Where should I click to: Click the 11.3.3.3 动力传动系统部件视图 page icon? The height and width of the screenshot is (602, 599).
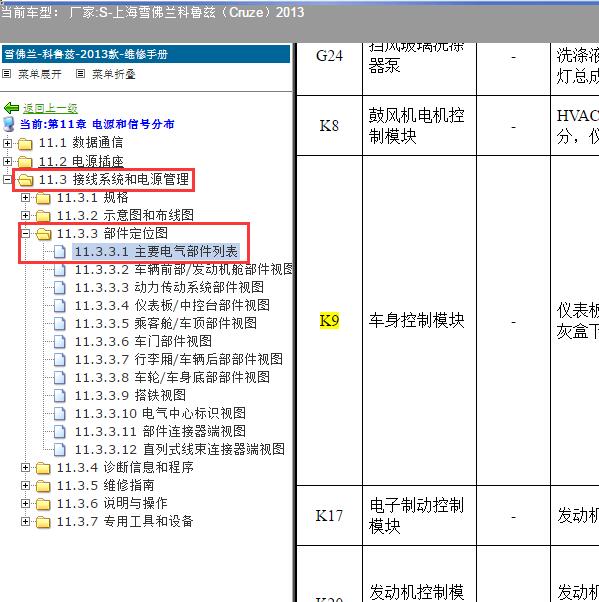tap(60, 288)
